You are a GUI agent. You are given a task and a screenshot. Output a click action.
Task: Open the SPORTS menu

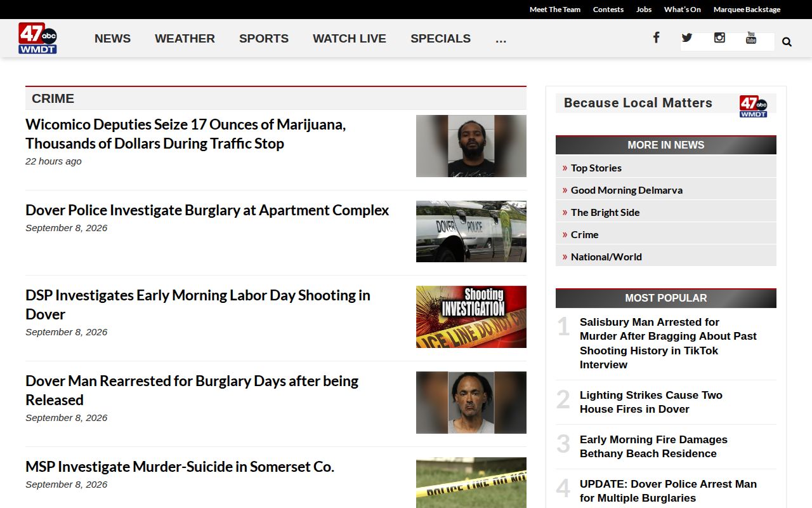tap(264, 39)
